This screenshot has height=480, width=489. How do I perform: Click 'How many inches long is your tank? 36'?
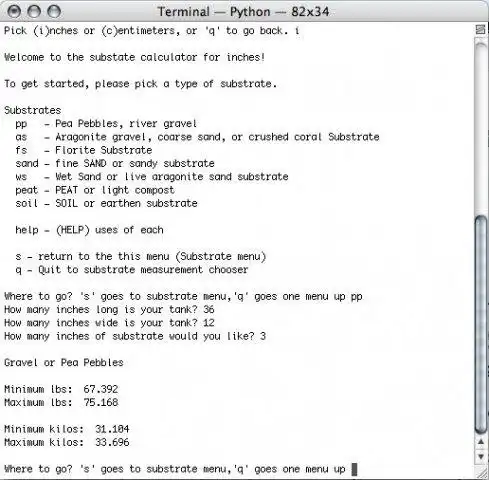109,310
